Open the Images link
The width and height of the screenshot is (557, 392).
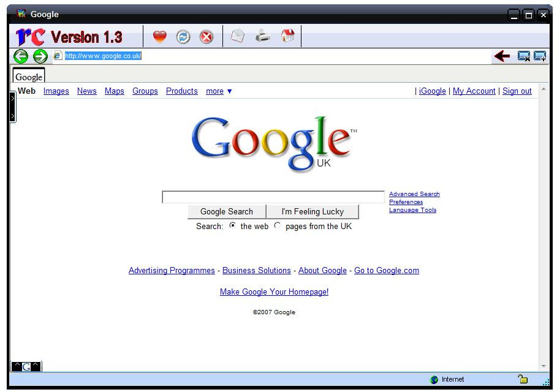pos(56,91)
